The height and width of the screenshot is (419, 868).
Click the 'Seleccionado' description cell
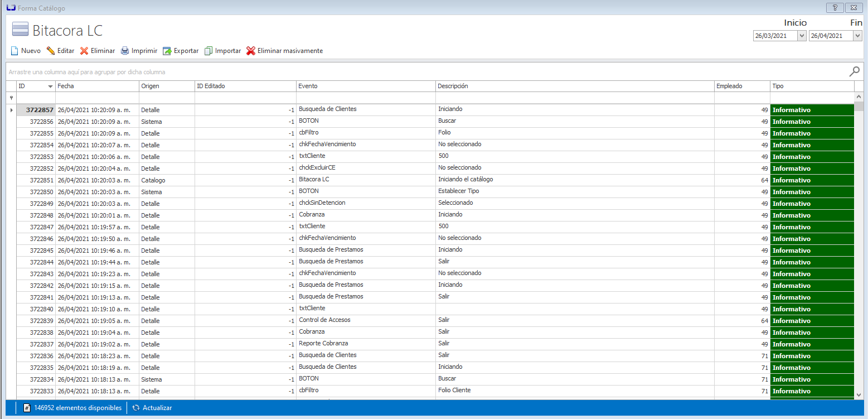click(575, 203)
